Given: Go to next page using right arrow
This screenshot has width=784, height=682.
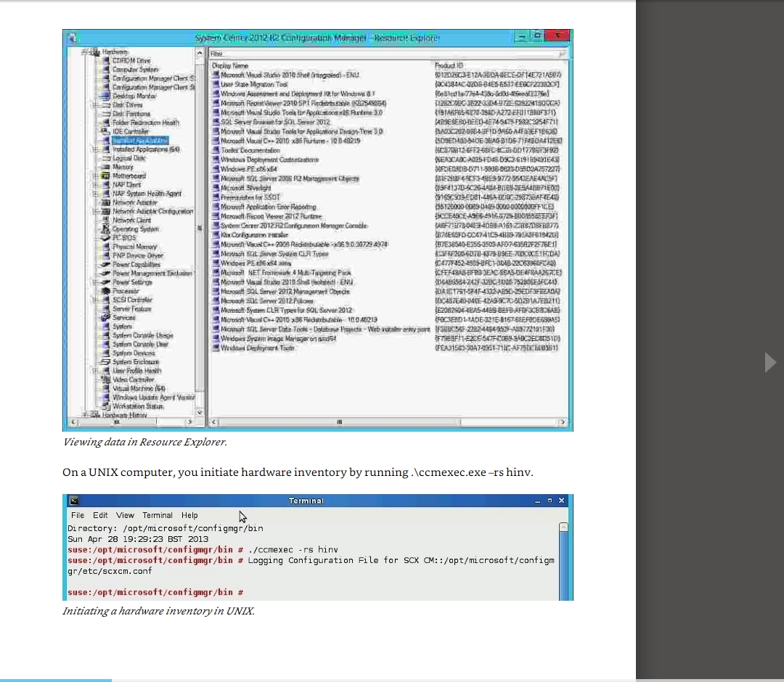Looking at the screenshot, I should (x=770, y=362).
